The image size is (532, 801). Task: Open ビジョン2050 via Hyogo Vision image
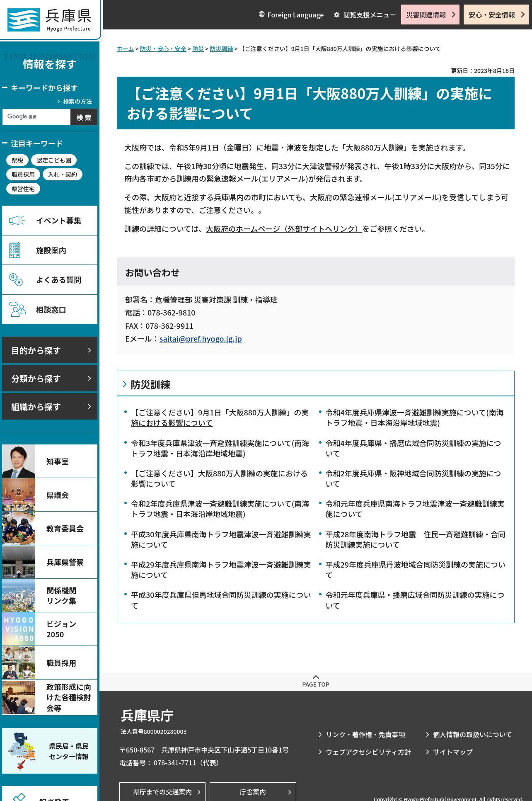pos(19,629)
